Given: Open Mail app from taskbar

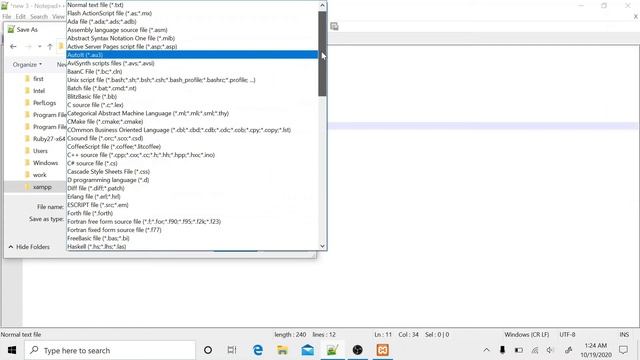Looking at the screenshot, I should click(307, 350).
